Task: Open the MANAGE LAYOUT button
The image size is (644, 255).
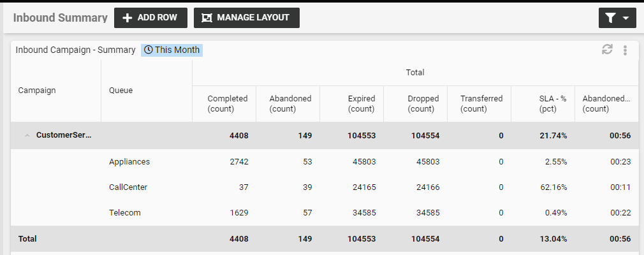Action: [246, 18]
